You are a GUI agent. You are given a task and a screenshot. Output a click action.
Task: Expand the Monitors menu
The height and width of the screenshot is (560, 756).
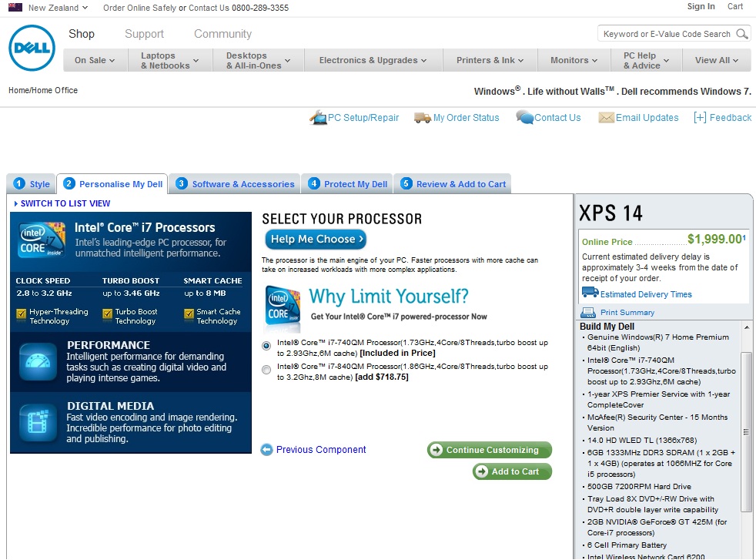(x=574, y=60)
